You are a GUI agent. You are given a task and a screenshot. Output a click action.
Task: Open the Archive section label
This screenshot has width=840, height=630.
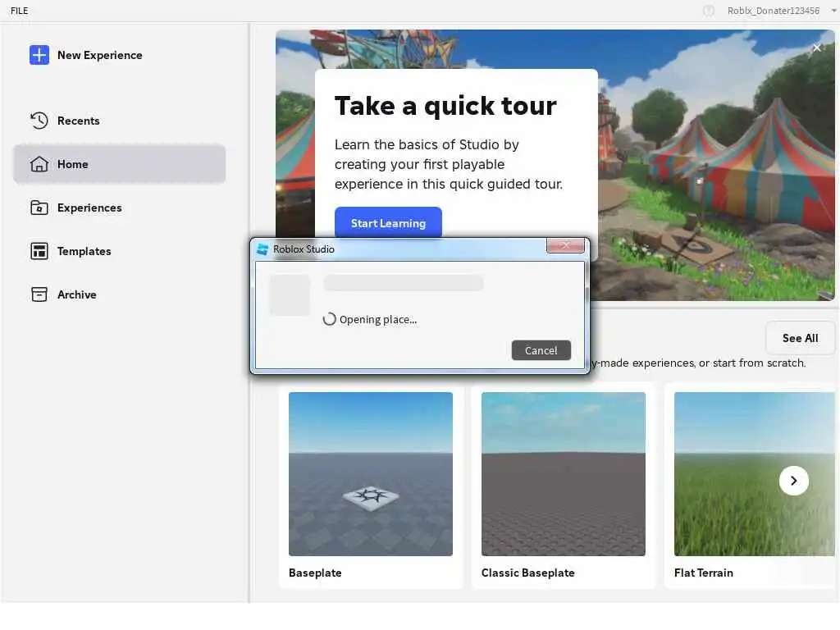coord(76,294)
